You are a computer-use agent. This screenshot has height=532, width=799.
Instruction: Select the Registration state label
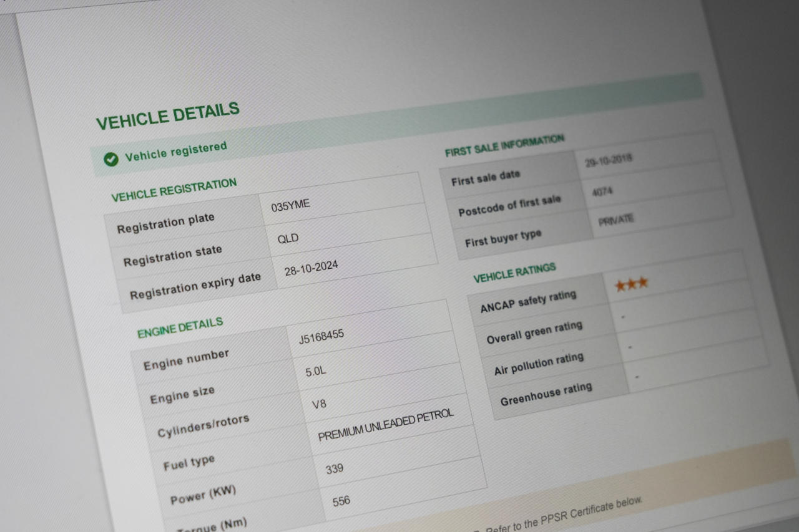tap(172, 256)
